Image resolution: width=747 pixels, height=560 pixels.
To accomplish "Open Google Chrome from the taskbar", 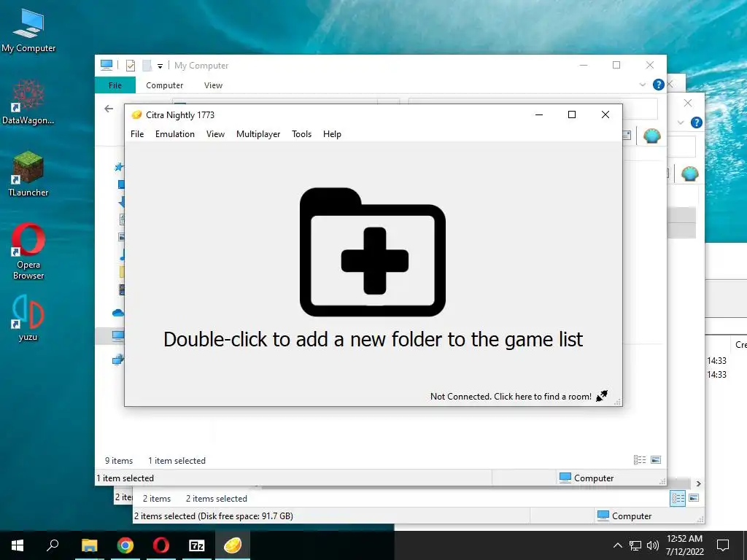I will click(x=125, y=545).
